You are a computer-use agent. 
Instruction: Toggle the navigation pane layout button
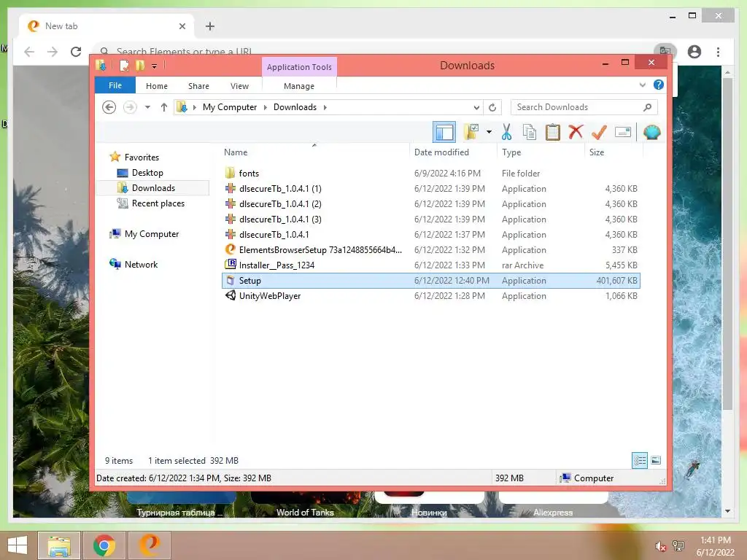tap(444, 133)
